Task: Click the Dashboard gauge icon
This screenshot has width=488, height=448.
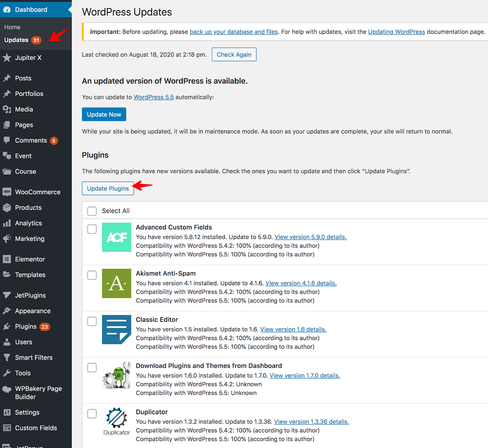Action: 7,10
